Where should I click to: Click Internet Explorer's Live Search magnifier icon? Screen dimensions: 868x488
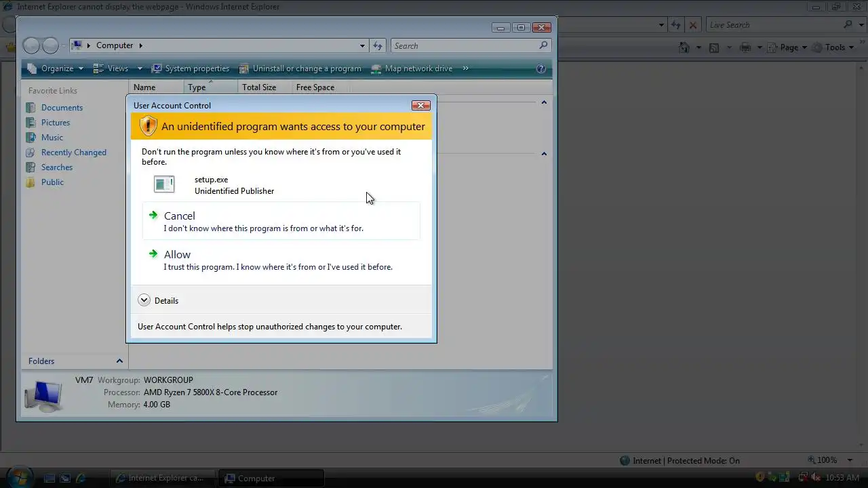click(848, 25)
